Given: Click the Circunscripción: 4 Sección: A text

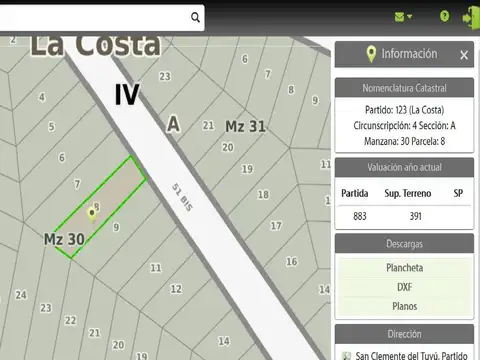Looking at the screenshot, I should click(x=404, y=126).
